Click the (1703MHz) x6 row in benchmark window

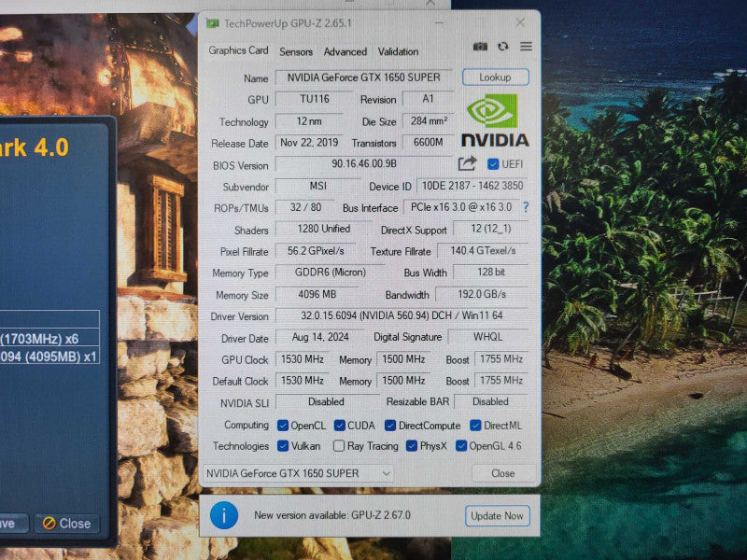click(x=49, y=339)
